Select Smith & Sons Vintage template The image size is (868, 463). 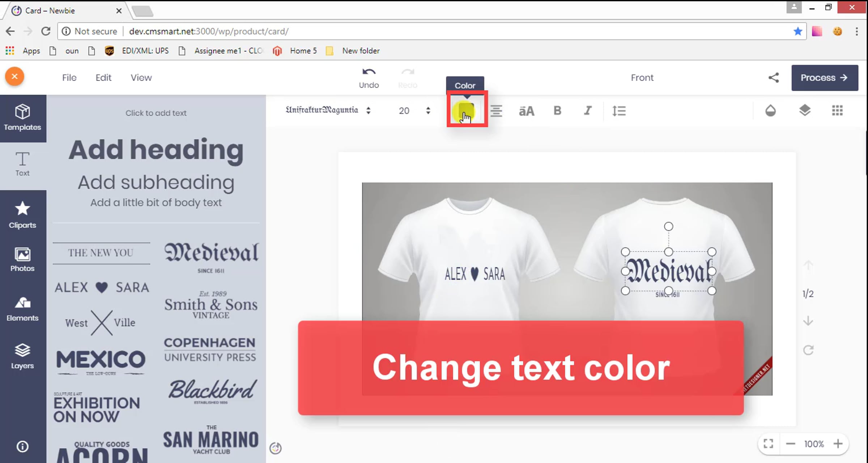point(211,305)
